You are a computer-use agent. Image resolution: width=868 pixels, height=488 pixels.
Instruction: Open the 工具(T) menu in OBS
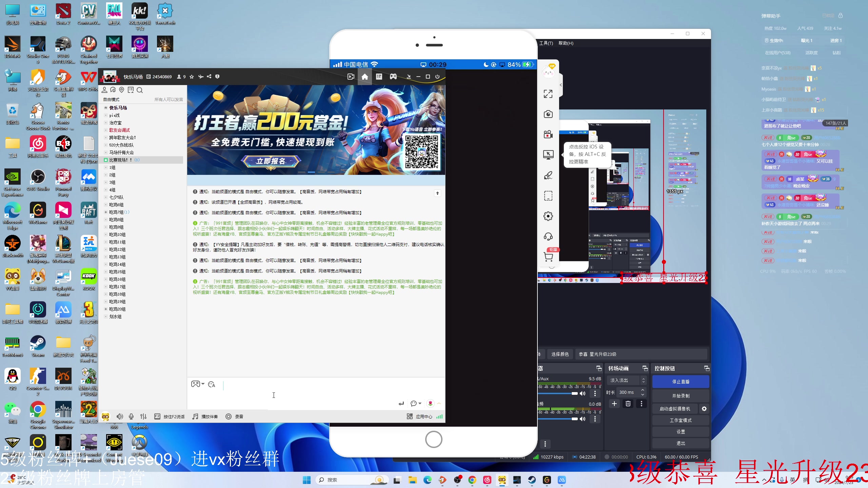click(546, 43)
